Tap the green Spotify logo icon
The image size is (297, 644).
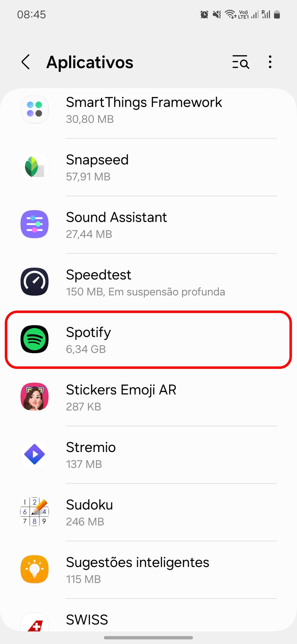coord(34,339)
